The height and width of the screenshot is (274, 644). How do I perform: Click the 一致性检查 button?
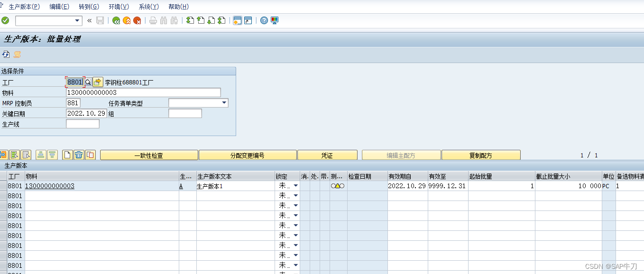(x=149, y=155)
